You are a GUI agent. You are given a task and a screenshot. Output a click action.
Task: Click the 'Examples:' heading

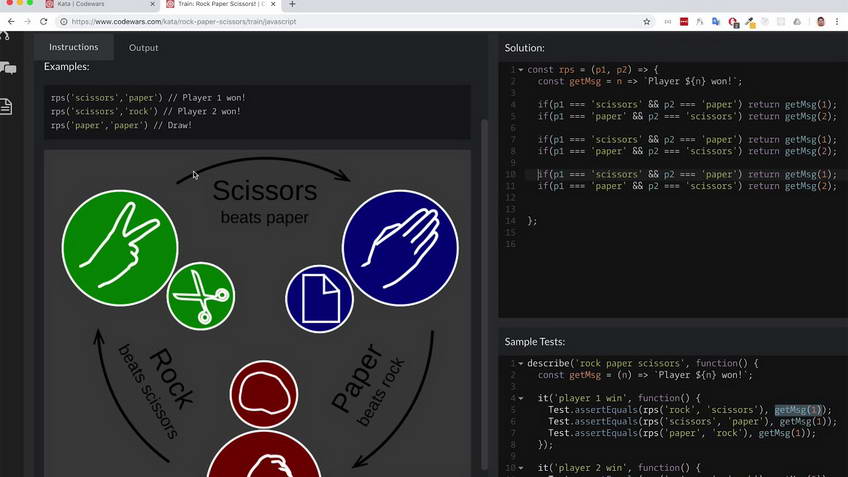67,67
